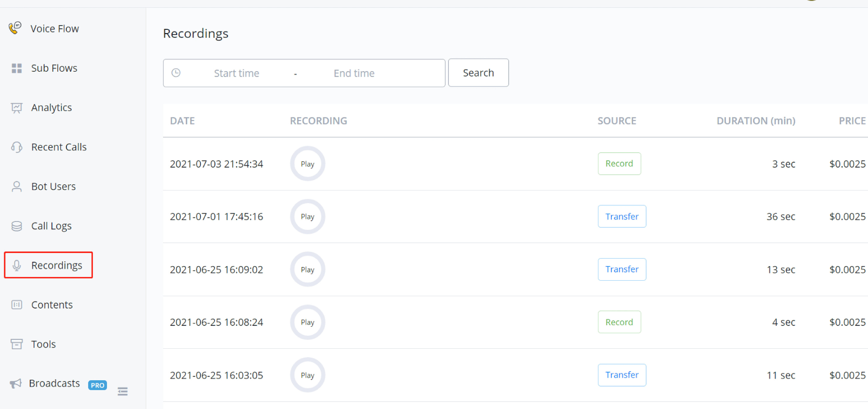
Task: Click the Recent Calls headset icon
Action: (x=17, y=147)
